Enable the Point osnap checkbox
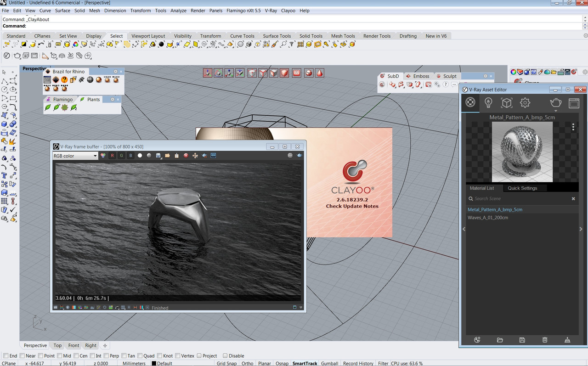Screen dimensions: 588x366 [x=40, y=356]
